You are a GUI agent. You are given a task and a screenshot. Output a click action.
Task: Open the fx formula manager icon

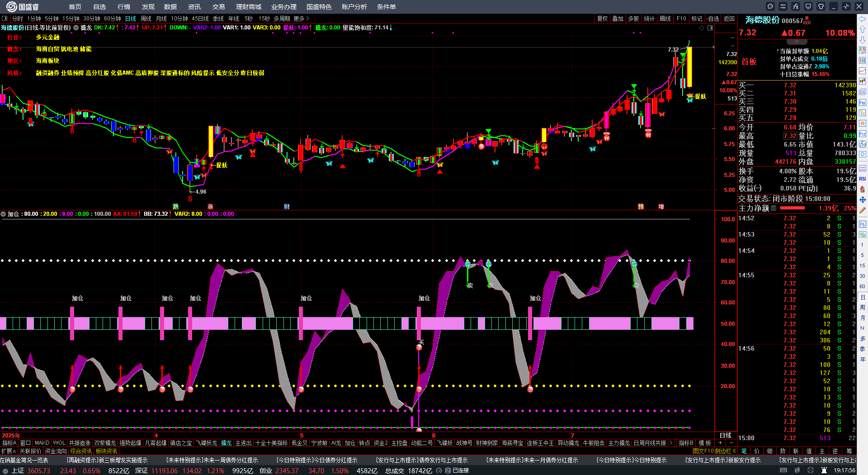point(796,6)
